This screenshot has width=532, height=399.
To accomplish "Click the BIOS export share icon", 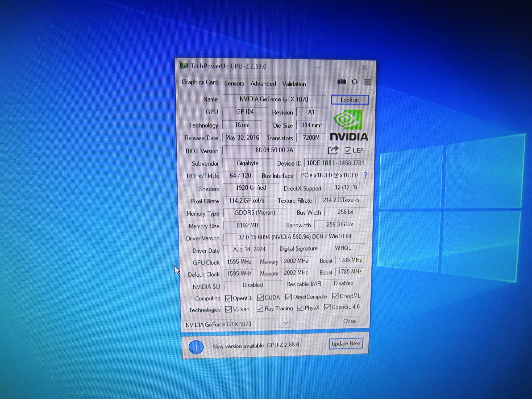I will [x=333, y=150].
